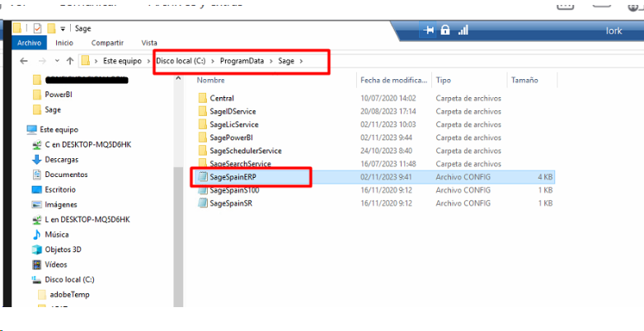Open Imágenes in the sidebar

pyautogui.click(x=61, y=205)
